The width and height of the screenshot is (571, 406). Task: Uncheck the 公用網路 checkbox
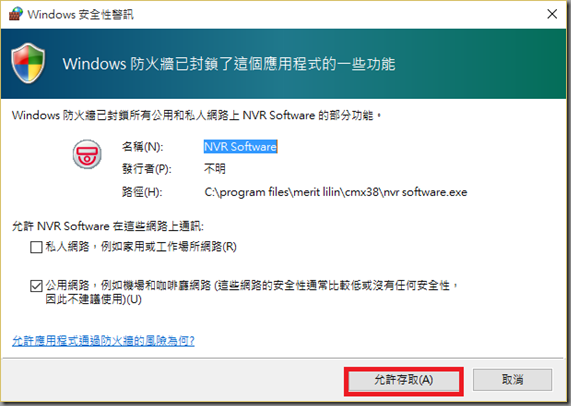(x=36, y=286)
